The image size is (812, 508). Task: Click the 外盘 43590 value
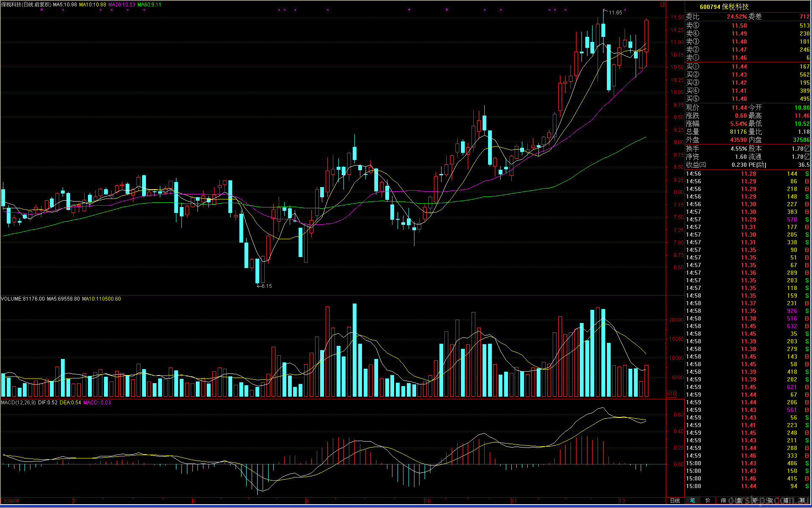[738, 140]
